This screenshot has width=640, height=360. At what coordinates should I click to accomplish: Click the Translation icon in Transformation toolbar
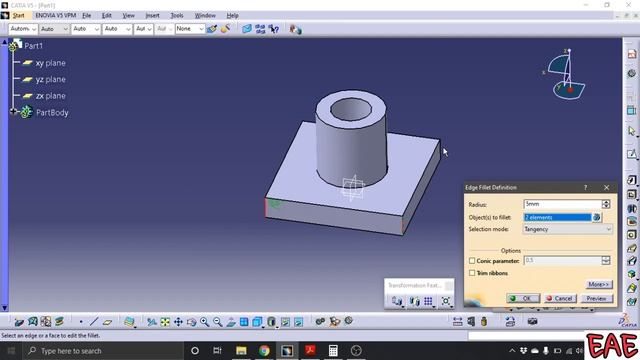click(396, 301)
